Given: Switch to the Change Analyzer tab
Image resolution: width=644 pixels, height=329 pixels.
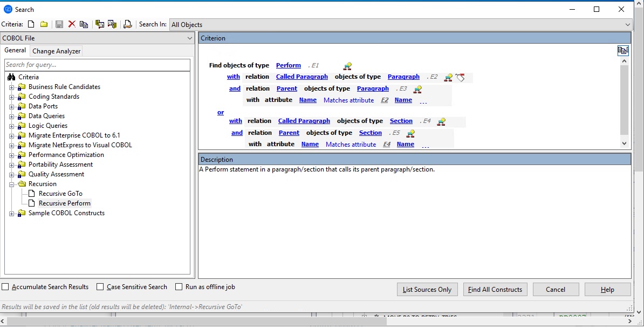Looking at the screenshot, I should click(x=57, y=51).
